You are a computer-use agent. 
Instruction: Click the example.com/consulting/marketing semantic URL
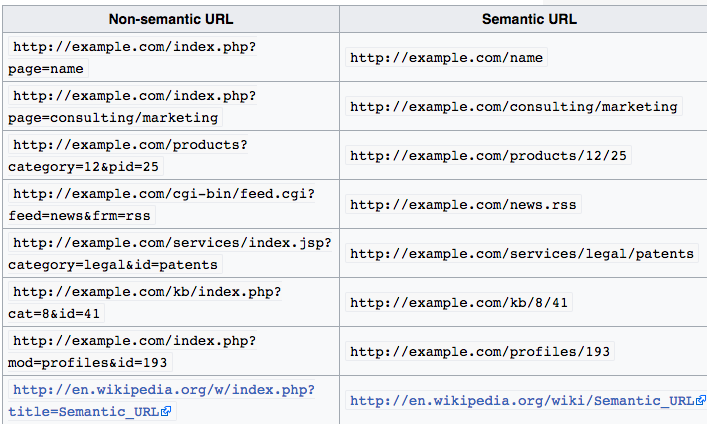[x=514, y=107]
